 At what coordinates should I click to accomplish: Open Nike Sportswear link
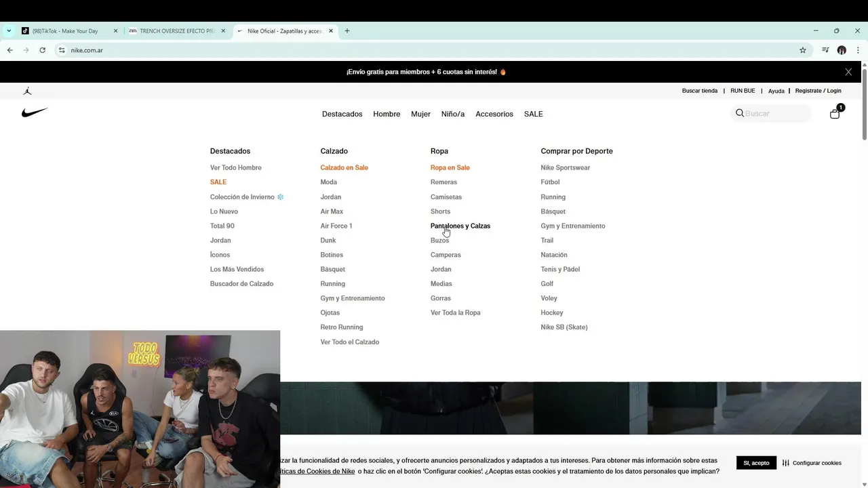tap(566, 167)
